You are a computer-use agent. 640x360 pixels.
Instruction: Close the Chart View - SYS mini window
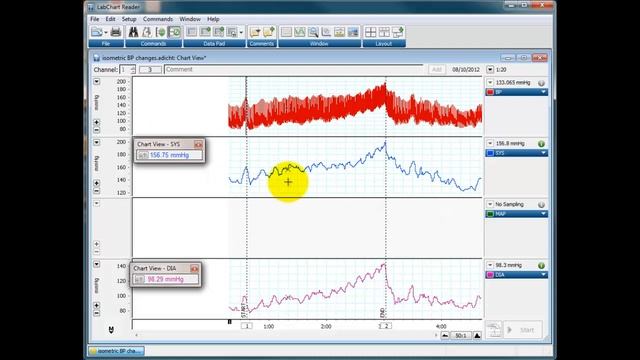tap(198, 144)
